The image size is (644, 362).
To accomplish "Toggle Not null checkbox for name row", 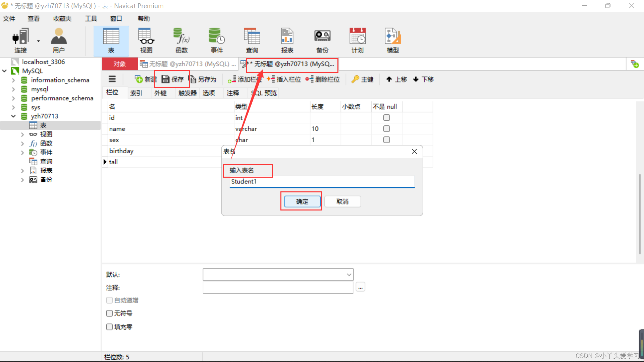I will [386, 129].
